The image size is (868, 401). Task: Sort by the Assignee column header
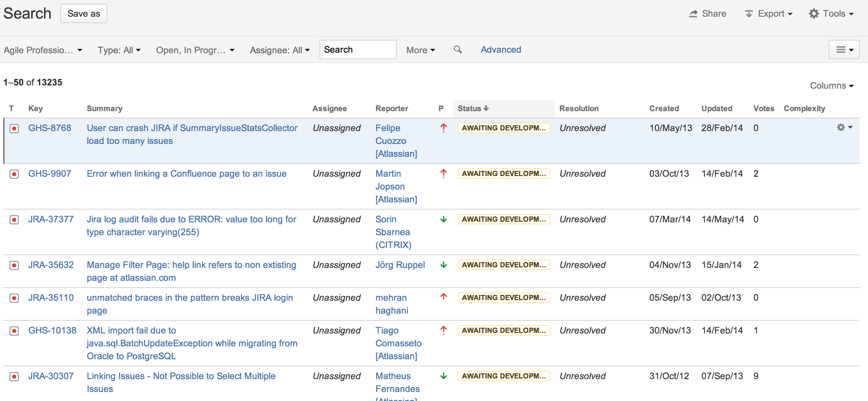[329, 108]
